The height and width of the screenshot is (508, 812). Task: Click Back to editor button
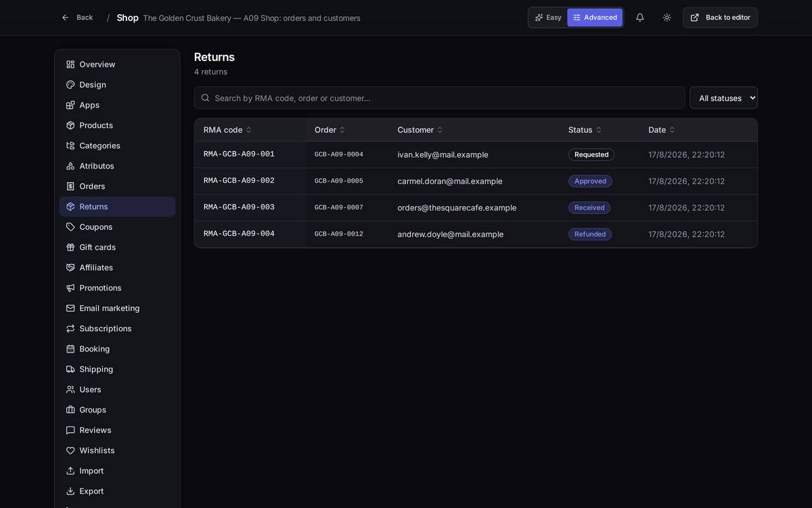click(x=720, y=18)
